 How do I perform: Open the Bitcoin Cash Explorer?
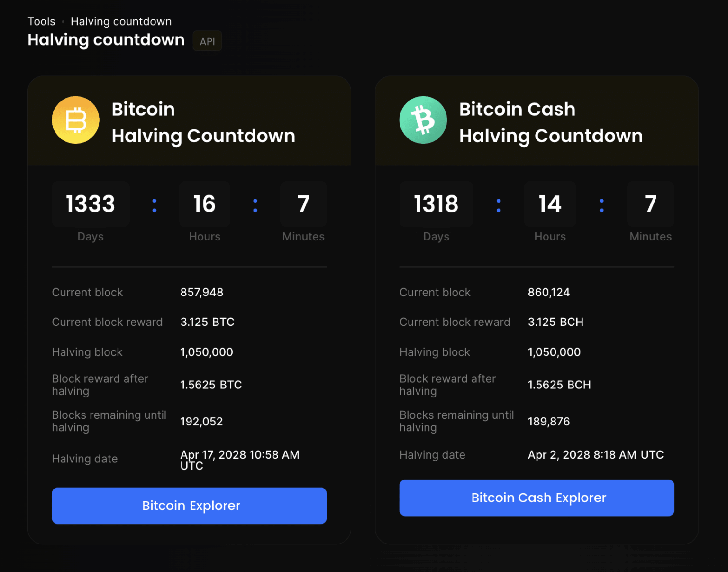click(537, 498)
